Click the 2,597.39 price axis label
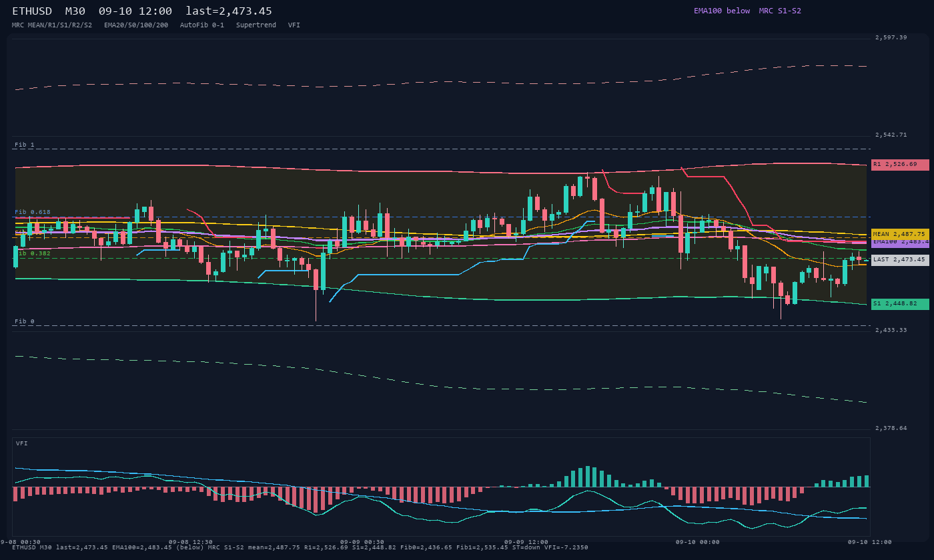934x560 pixels. pyautogui.click(x=891, y=37)
